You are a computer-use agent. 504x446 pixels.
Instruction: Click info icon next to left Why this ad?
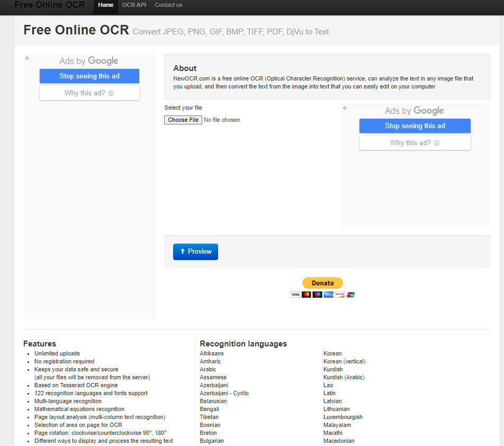click(111, 93)
